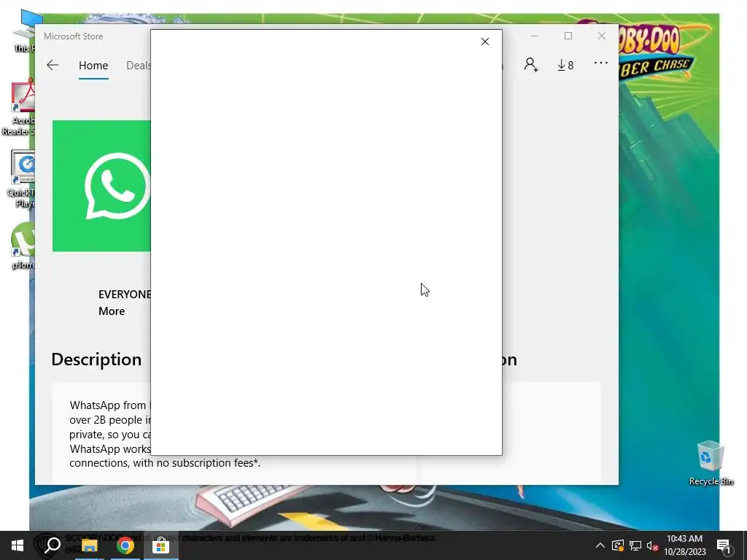Open the Deals tab
This screenshot has width=747, height=560.
tap(138, 65)
